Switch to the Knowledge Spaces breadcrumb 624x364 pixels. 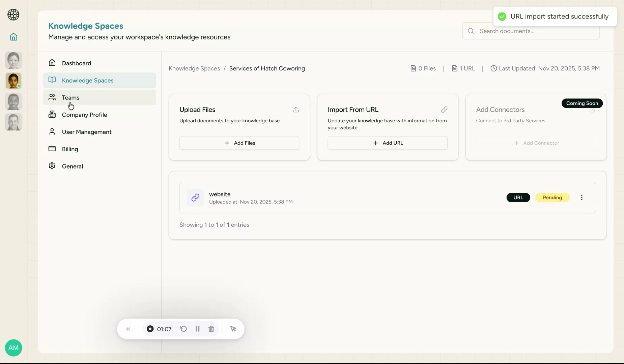[194, 68]
